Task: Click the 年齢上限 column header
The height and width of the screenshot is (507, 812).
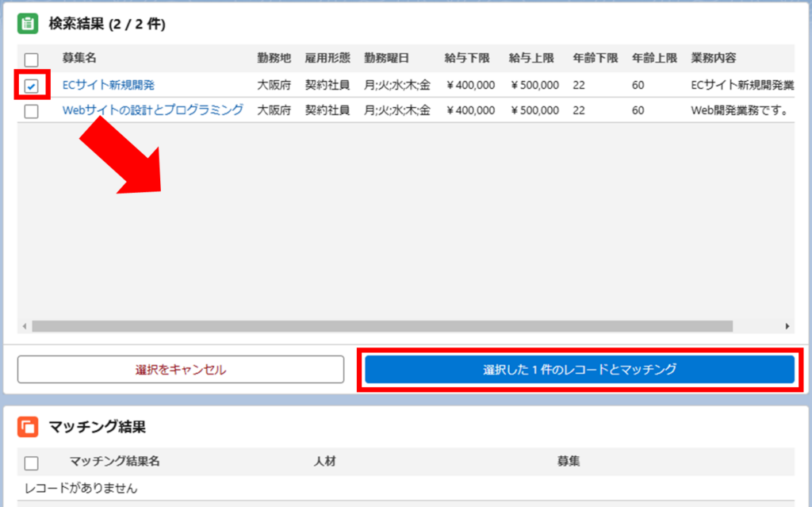Action: pos(654,59)
